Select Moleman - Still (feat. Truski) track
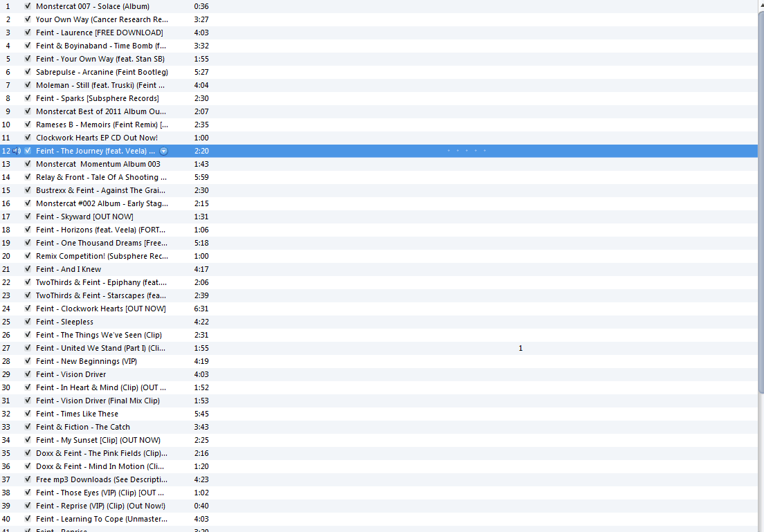The image size is (764, 532). pyautogui.click(x=100, y=85)
